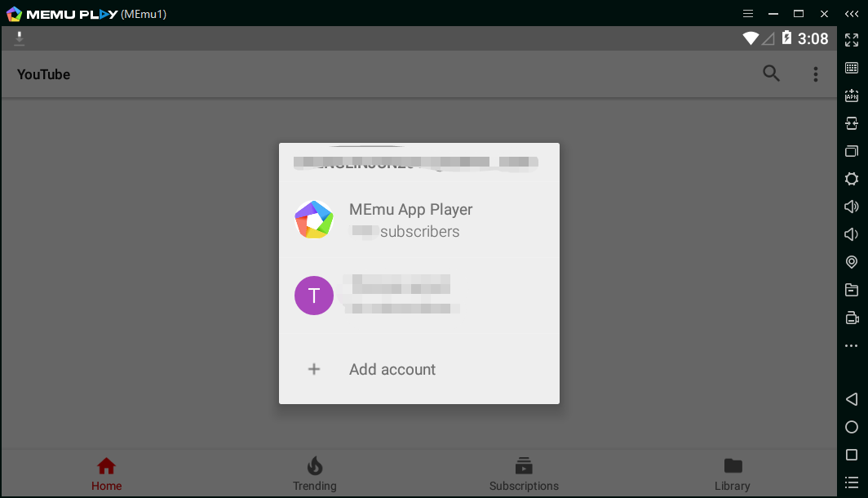
Task: Switch to the Trending tab
Action: [315, 474]
